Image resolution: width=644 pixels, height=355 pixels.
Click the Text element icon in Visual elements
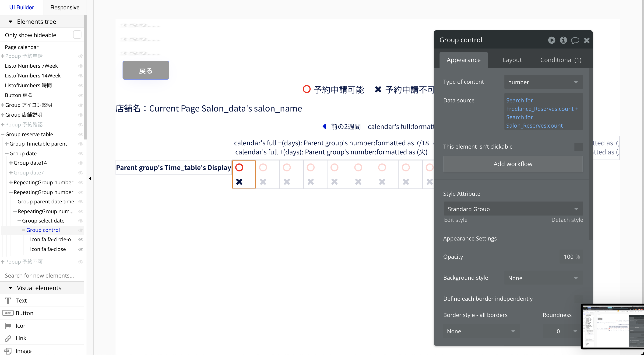tap(8, 301)
